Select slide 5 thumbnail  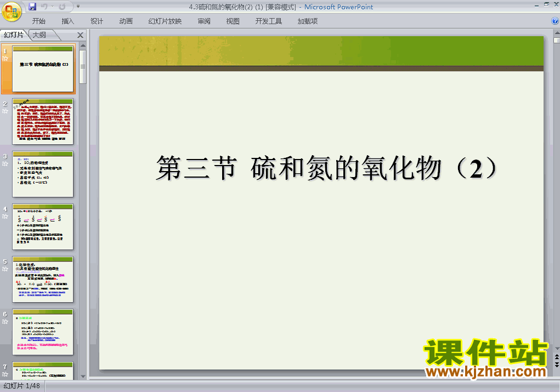(x=43, y=279)
